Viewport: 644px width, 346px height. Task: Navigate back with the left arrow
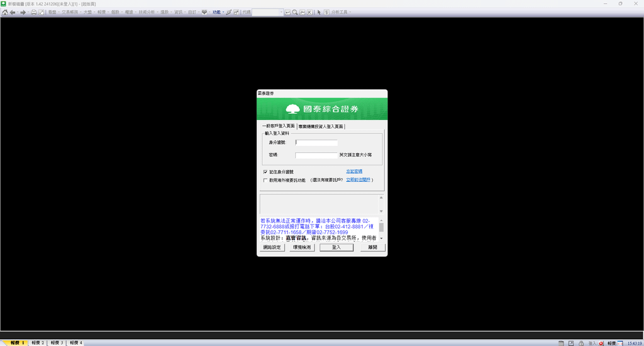[13, 13]
